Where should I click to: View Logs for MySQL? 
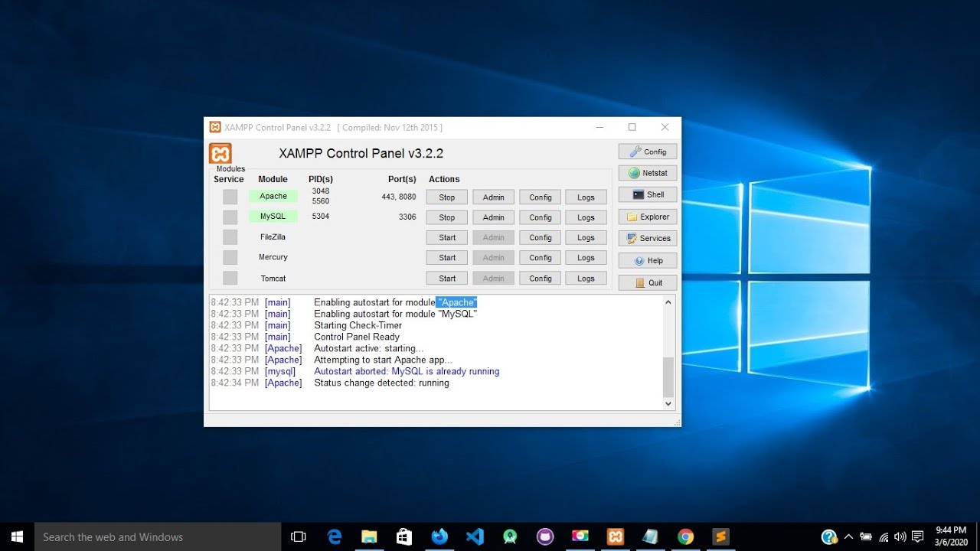pyautogui.click(x=586, y=217)
